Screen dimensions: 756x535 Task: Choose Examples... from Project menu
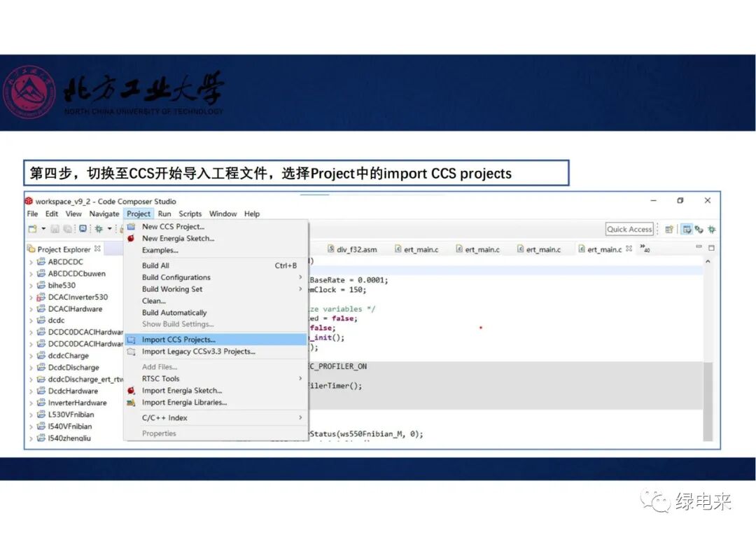point(160,251)
